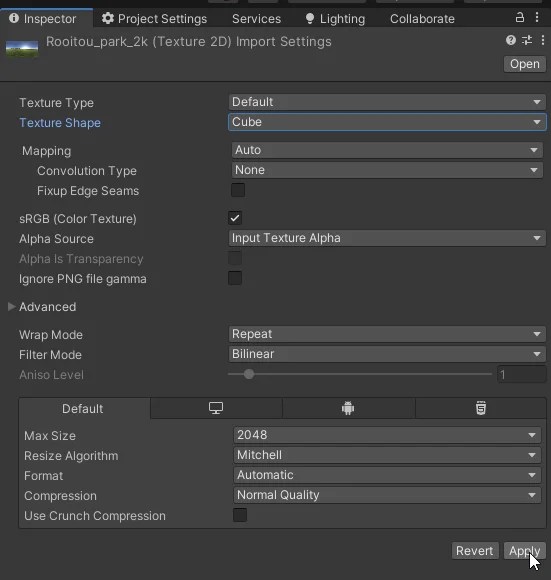Open the Texture Type dropdown
The image size is (551, 580).
click(387, 102)
